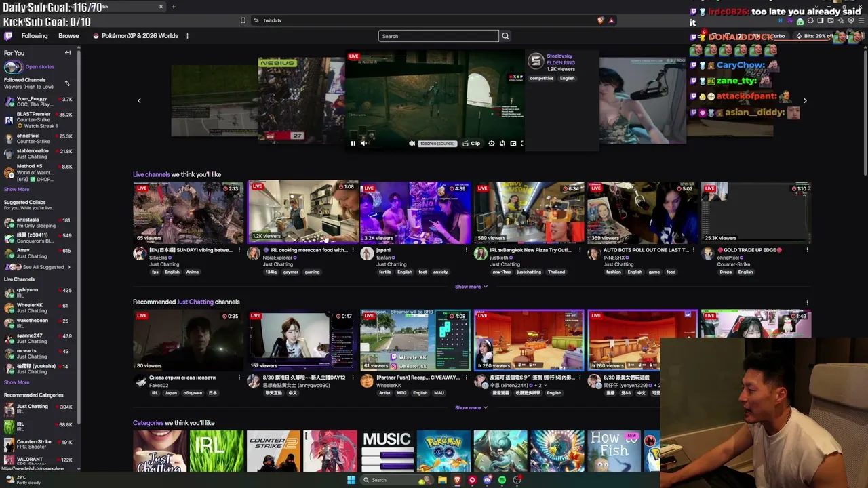Open VALORANT in Recommended Categories sidebar
This screenshot has width=868, height=488.
click(39, 459)
